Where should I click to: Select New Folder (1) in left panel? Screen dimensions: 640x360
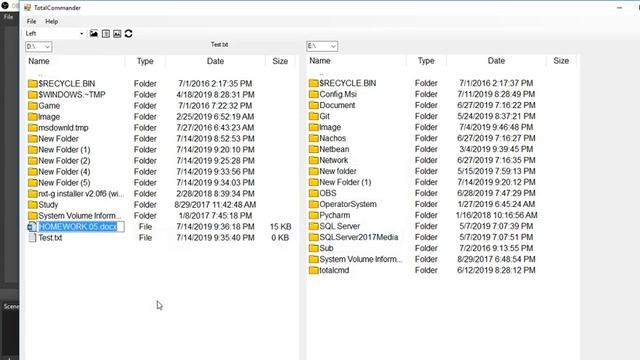(x=59, y=150)
